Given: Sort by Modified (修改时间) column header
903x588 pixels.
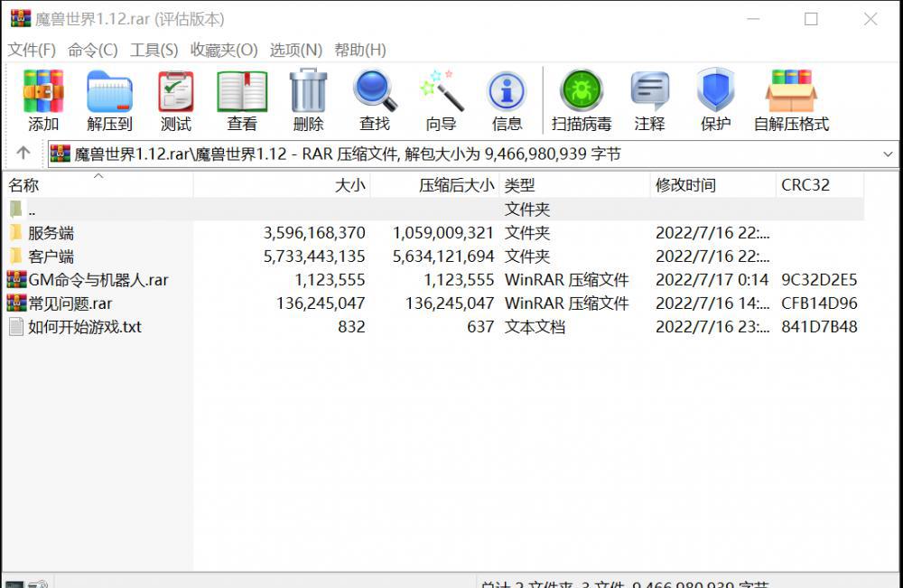Looking at the screenshot, I should tap(713, 185).
